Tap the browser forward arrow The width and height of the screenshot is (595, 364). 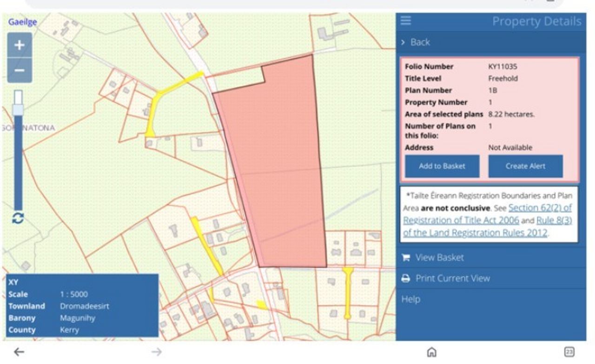[x=157, y=352]
